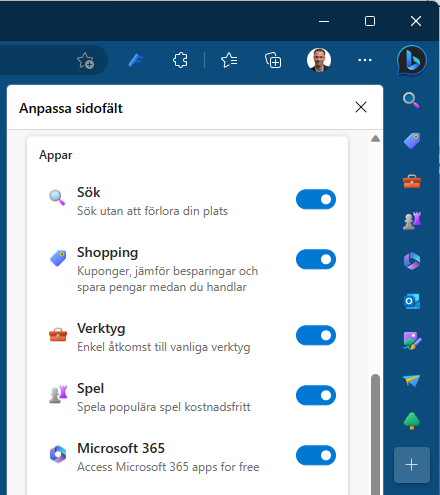Click the plus button to customize sidebar
Image resolution: width=440 pixels, height=495 pixels.
412,465
